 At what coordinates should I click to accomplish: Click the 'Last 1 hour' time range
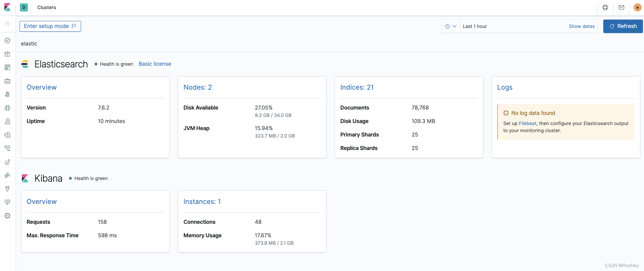click(x=475, y=26)
